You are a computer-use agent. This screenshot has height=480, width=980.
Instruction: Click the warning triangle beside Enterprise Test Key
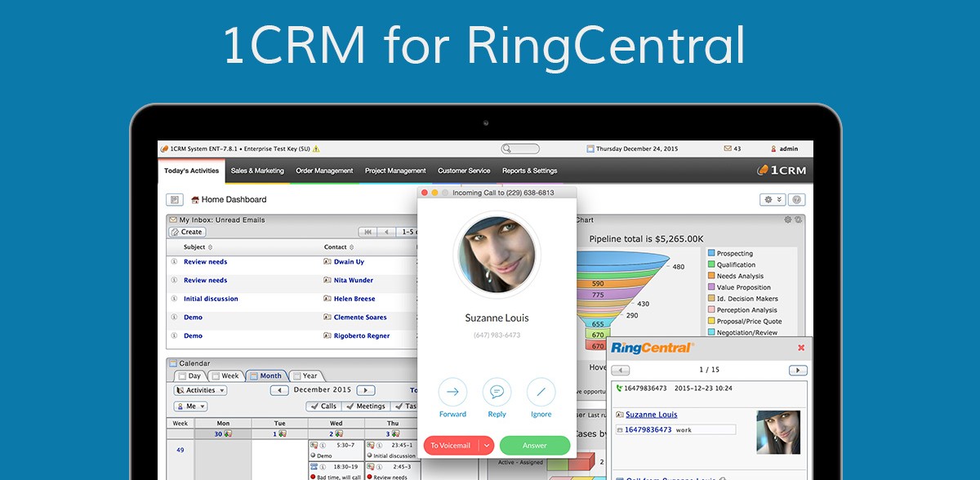tap(316, 149)
